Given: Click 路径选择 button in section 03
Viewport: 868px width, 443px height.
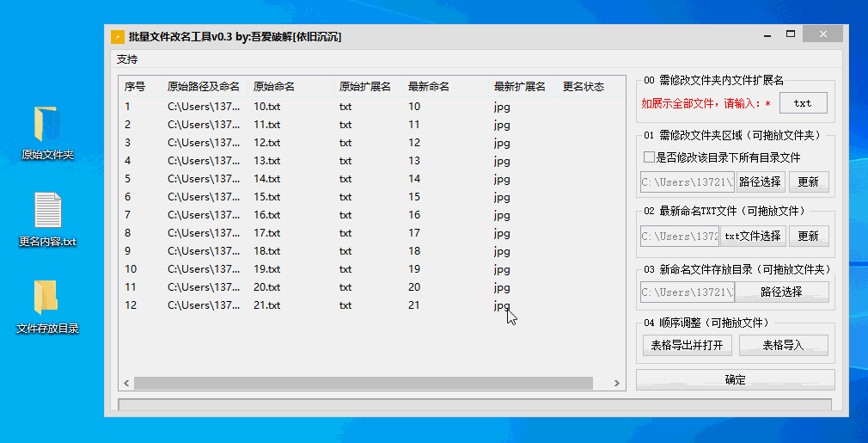Looking at the screenshot, I should tap(781, 292).
